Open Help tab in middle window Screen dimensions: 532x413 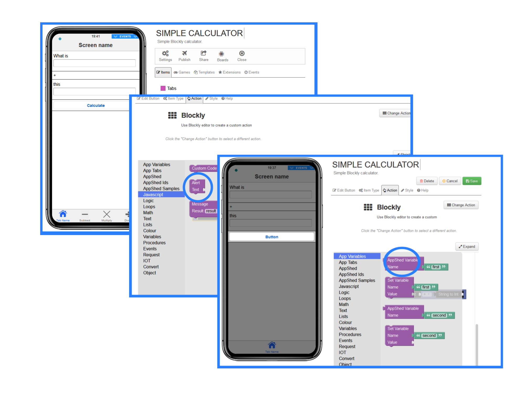[x=227, y=98]
